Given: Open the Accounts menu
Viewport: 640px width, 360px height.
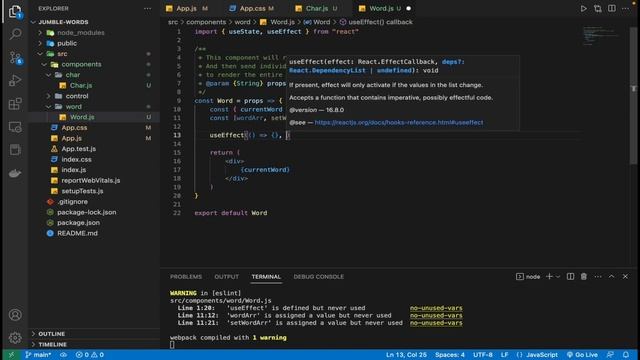Looking at the screenshot, I should 15,315.
